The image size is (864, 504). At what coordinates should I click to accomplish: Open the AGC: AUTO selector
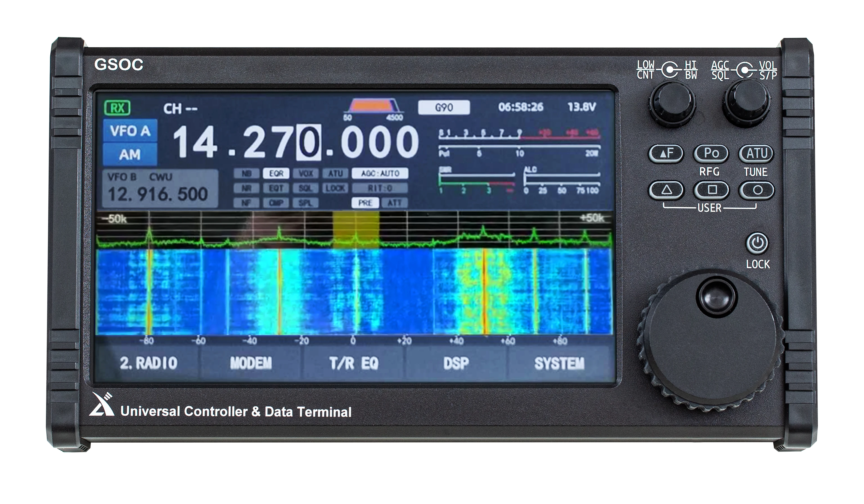point(380,174)
